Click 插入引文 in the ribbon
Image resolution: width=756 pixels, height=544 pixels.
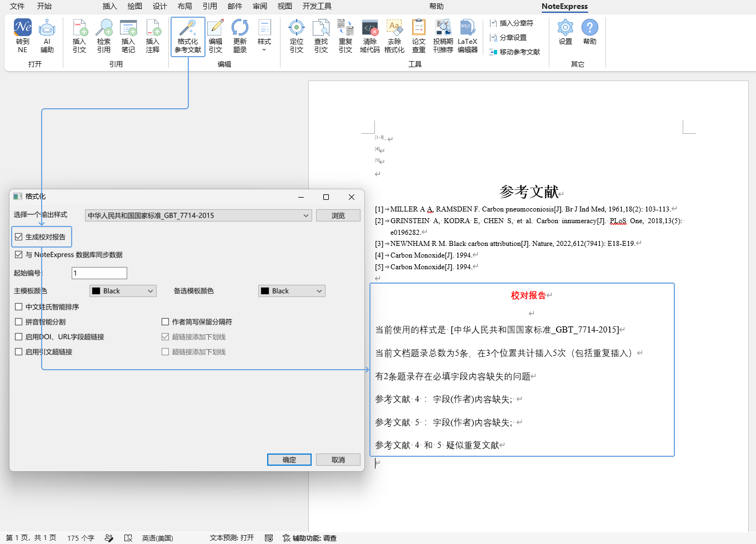coord(79,36)
